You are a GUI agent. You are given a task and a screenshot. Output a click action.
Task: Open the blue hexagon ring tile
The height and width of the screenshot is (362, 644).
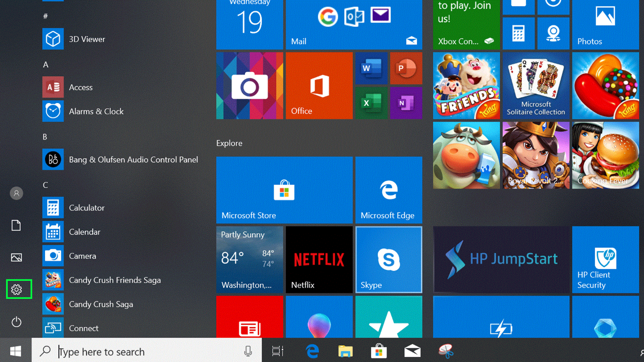tap(605, 317)
